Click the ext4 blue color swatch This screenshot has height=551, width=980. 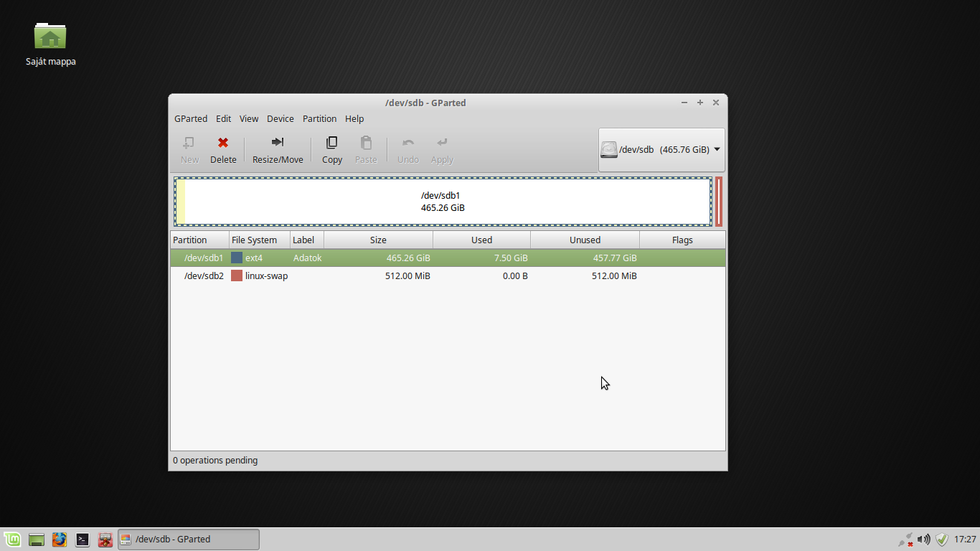[237, 258]
